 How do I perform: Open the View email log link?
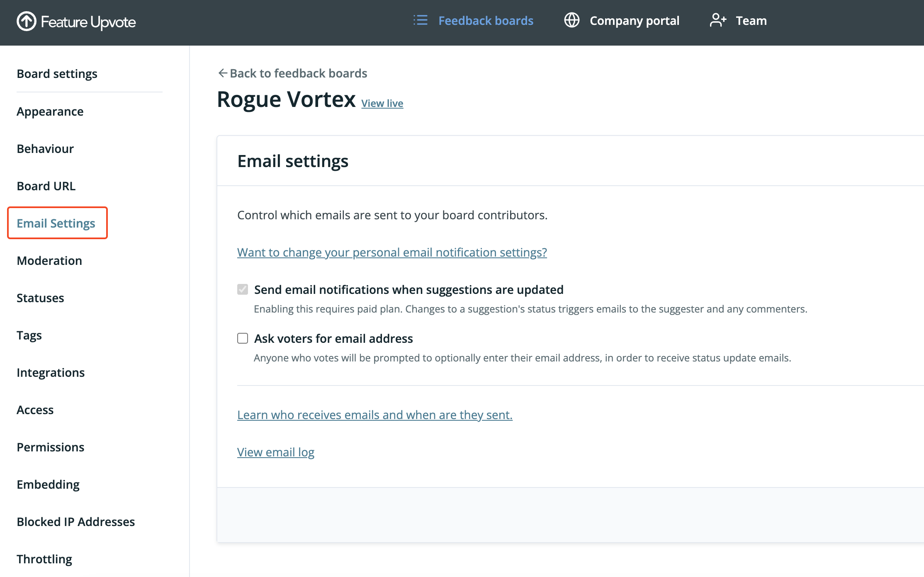[x=275, y=452]
